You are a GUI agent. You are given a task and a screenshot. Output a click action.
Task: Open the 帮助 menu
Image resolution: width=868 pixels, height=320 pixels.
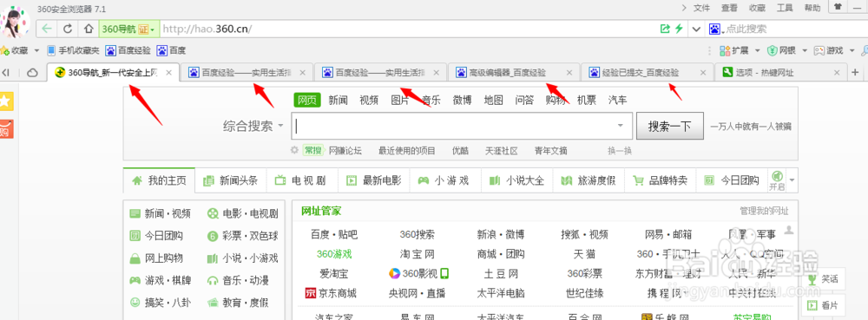(x=812, y=8)
